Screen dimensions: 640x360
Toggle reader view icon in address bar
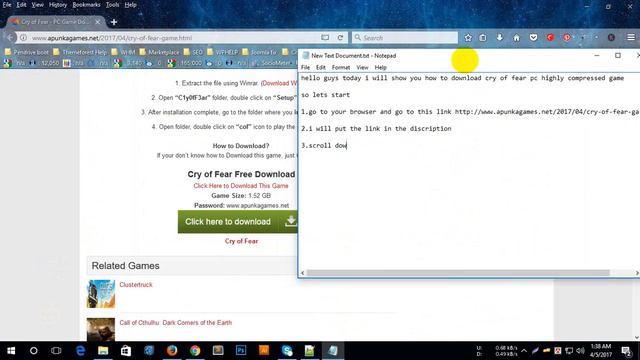coord(325,38)
